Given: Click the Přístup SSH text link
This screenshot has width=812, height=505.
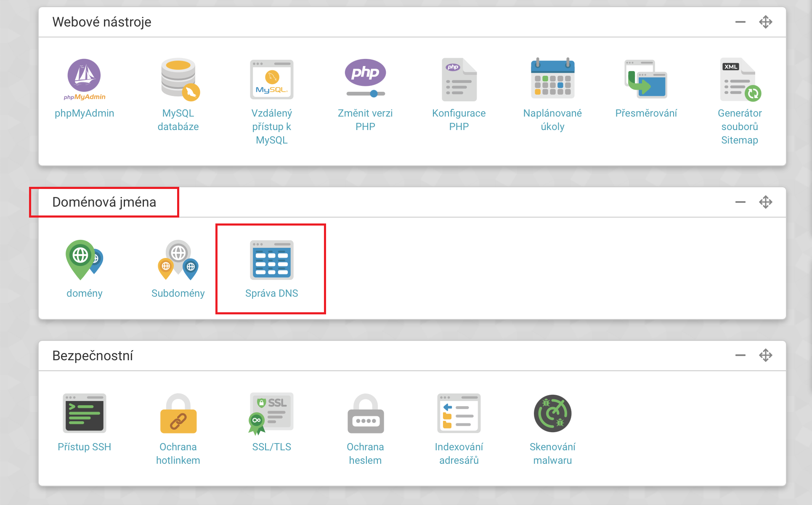Looking at the screenshot, I should 85,447.
